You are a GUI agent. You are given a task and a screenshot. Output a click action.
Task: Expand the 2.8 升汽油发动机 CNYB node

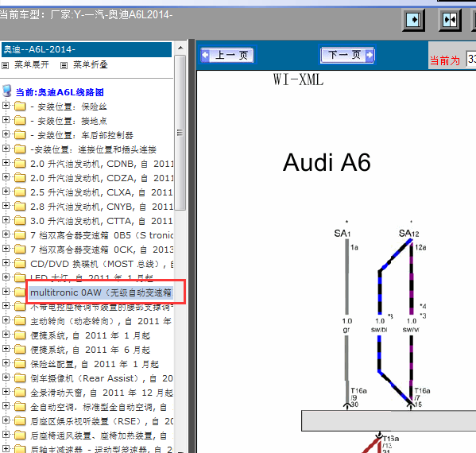(6, 206)
